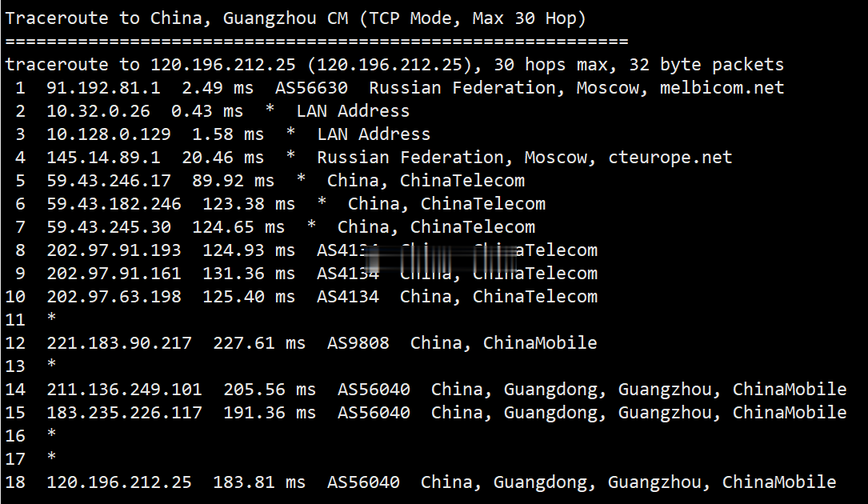Screen dimensions: 868x504
Task: Click the destination IP 120.196.212.25 in the header line
Action: (223, 65)
